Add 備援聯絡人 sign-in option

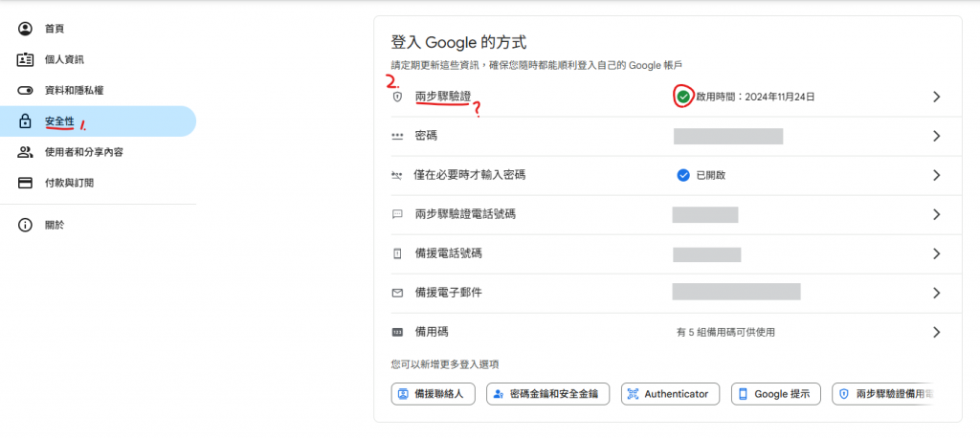coord(434,394)
